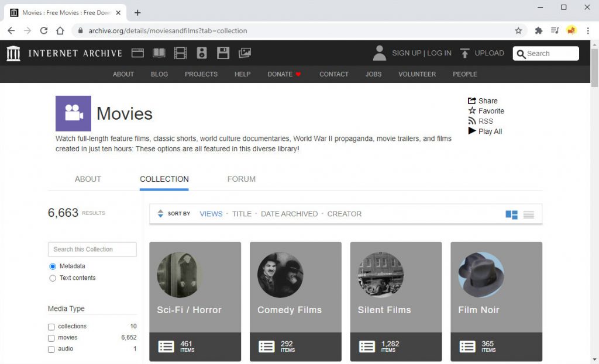Switch to the COLLECTION tab
The height and width of the screenshot is (364, 599).
[164, 179]
